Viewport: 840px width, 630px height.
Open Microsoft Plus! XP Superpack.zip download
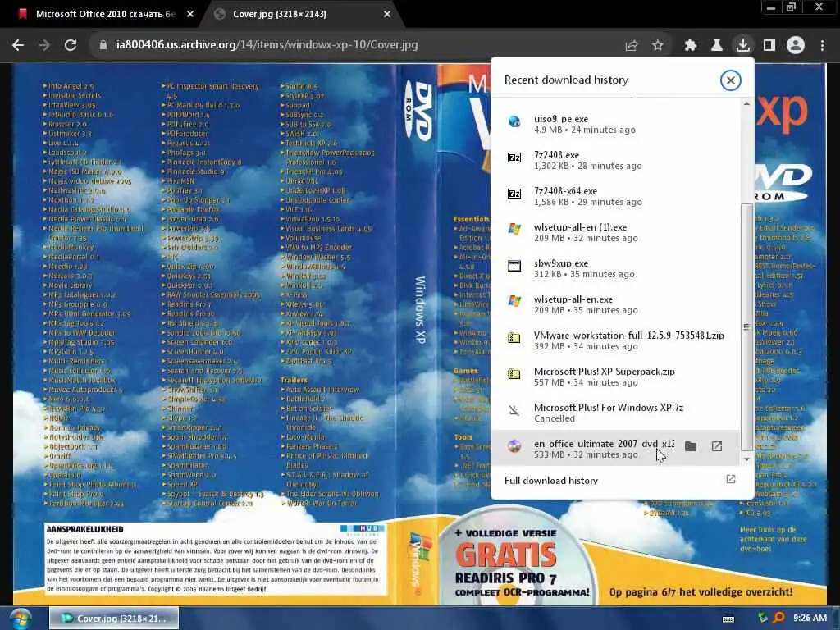[614, 377]
